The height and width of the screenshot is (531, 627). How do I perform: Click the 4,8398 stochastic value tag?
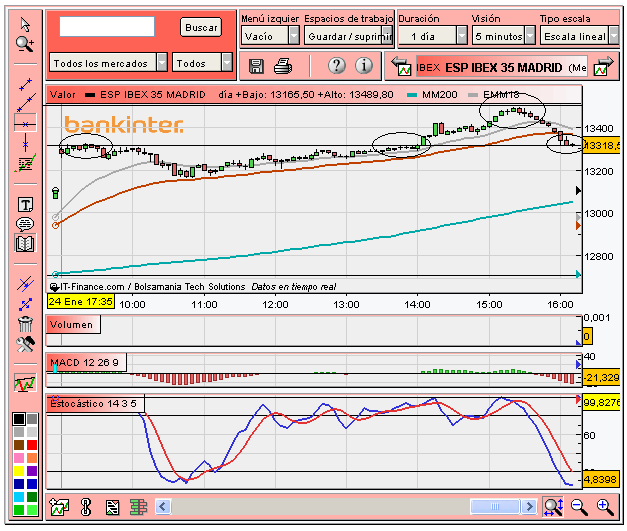(x=600, y=479)
